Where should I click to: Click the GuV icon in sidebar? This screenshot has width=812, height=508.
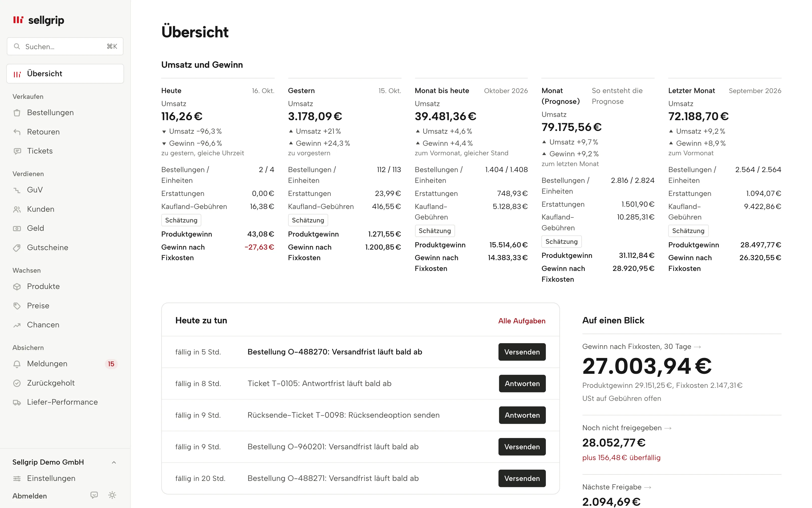[x=17, y=190]
